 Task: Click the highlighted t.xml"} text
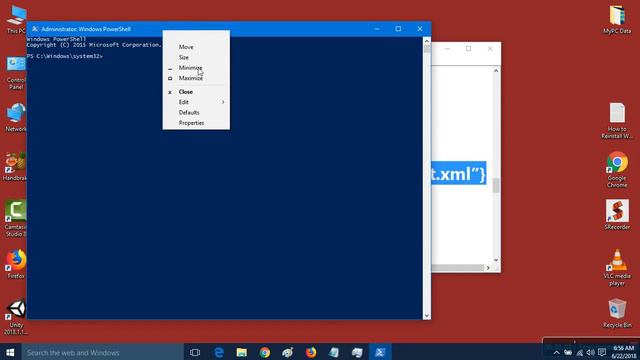pos(458,174)
